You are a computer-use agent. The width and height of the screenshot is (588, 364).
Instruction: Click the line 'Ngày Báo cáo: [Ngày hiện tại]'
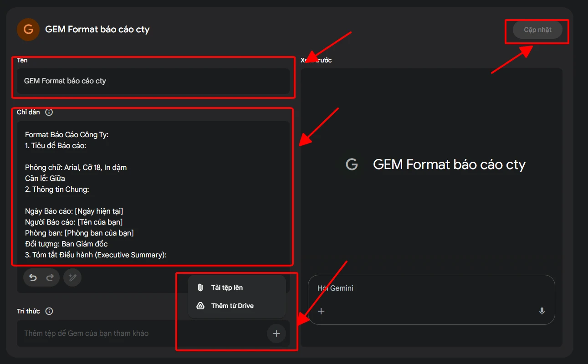pos(74,211)
